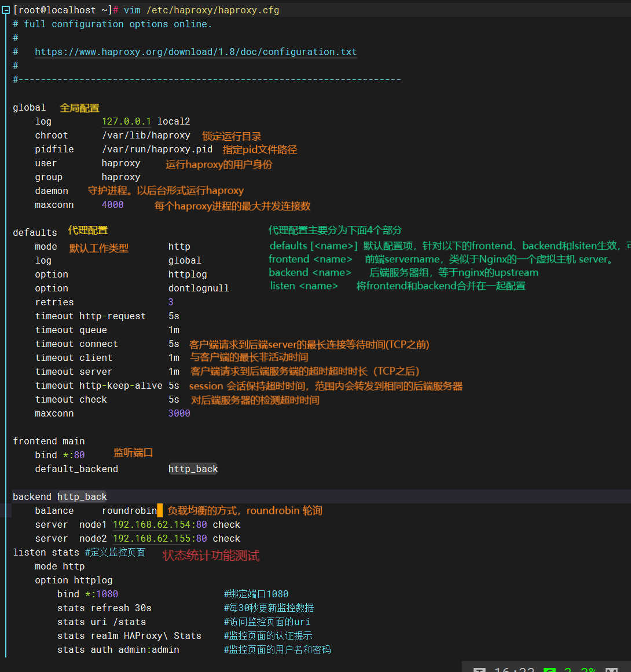
Task: Click the 'mode http' line
Action: [x=60, y=566]
